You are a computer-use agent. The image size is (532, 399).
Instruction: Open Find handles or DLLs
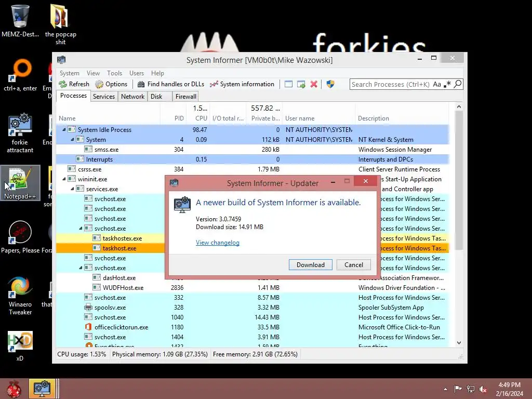170,84
